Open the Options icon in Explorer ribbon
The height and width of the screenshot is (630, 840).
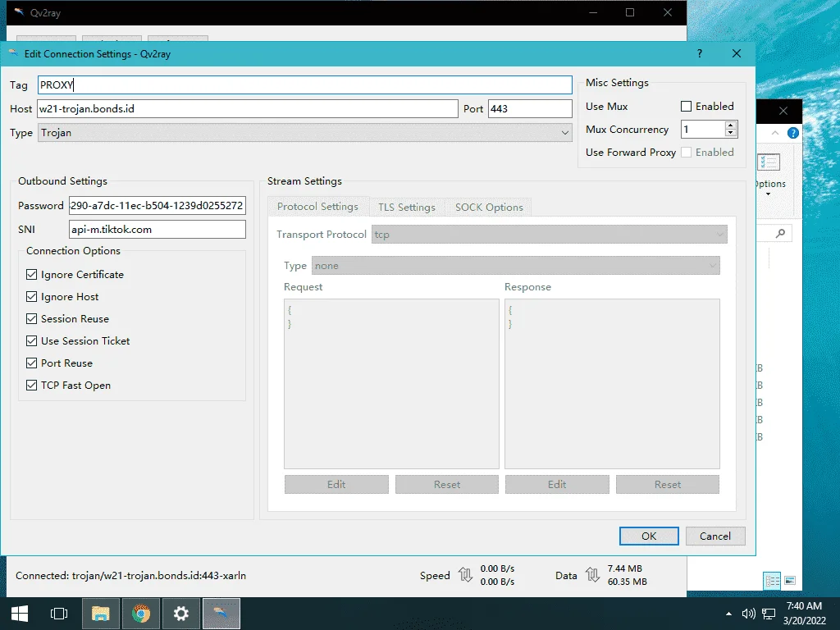[x=769, y=162]
